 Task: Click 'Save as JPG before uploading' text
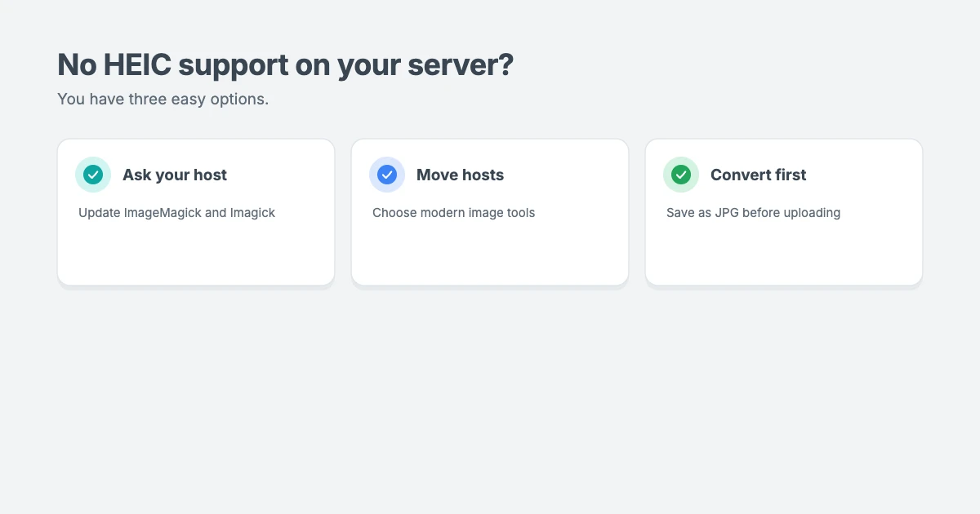click(x=753, y=213)
